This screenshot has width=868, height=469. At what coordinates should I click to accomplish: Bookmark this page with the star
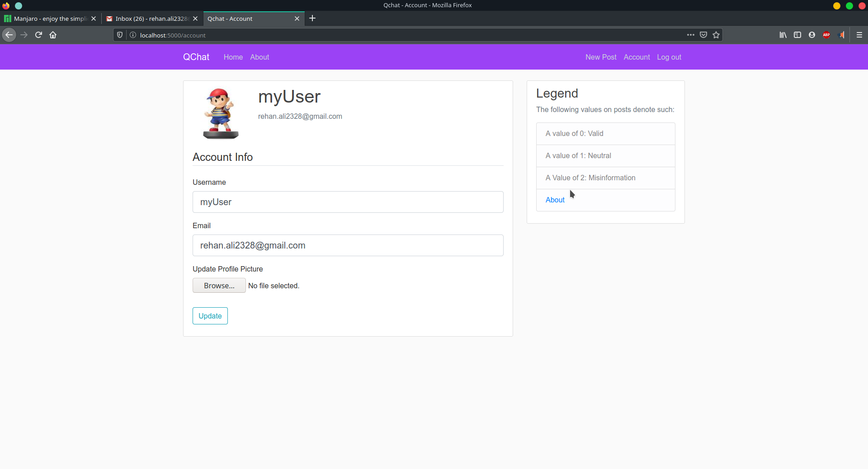(x=716, y=35)
